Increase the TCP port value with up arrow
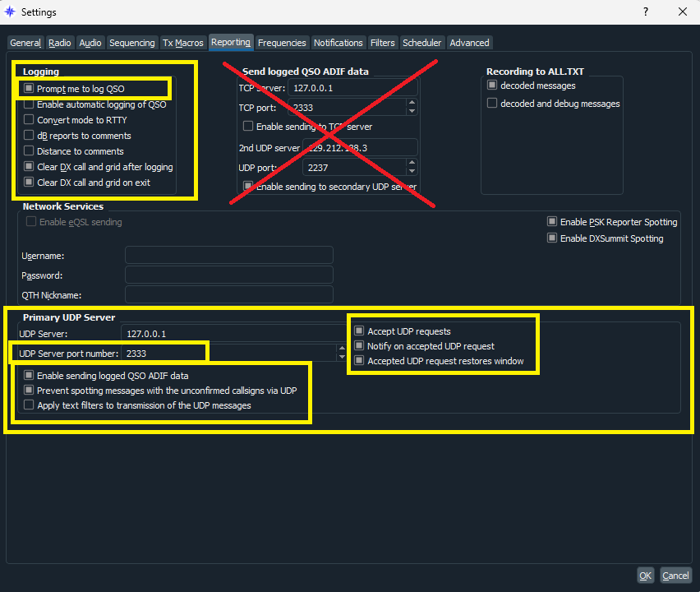Image resolution: width=700 pixels, height=592 pixels. point(412,104)
